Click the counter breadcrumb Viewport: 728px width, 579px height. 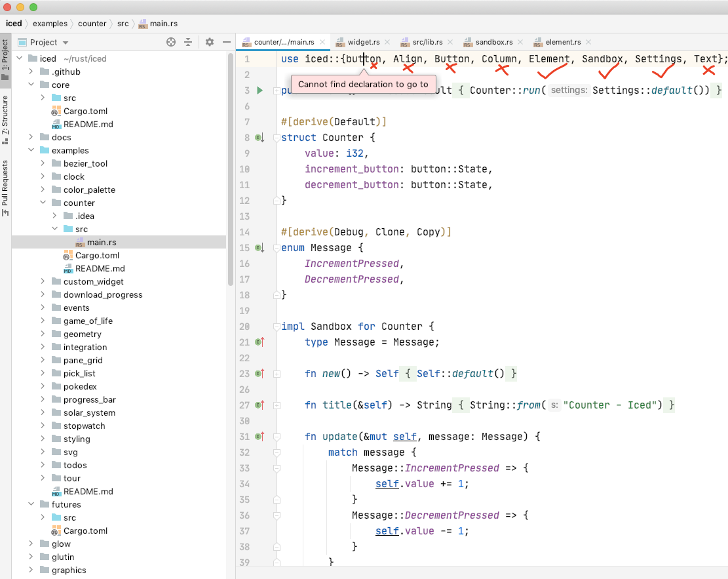pos(92,24)
